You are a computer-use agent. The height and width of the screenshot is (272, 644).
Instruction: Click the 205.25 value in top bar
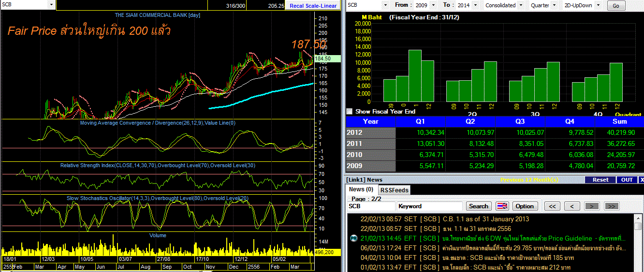tap(275, 6)
